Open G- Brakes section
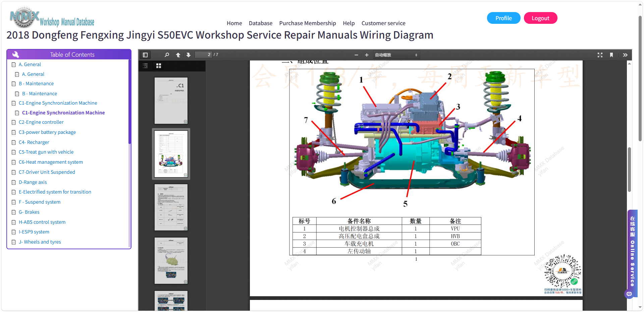The image size is (644, 312). 29,212
